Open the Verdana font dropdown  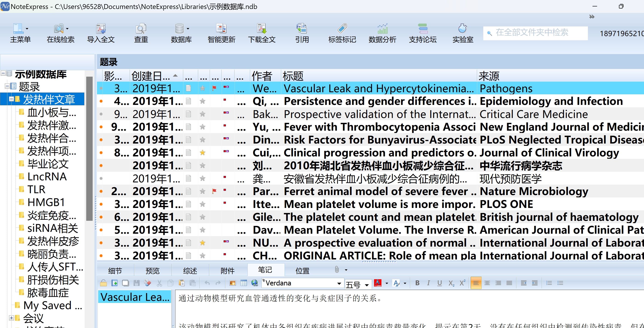tap(339, 283)
